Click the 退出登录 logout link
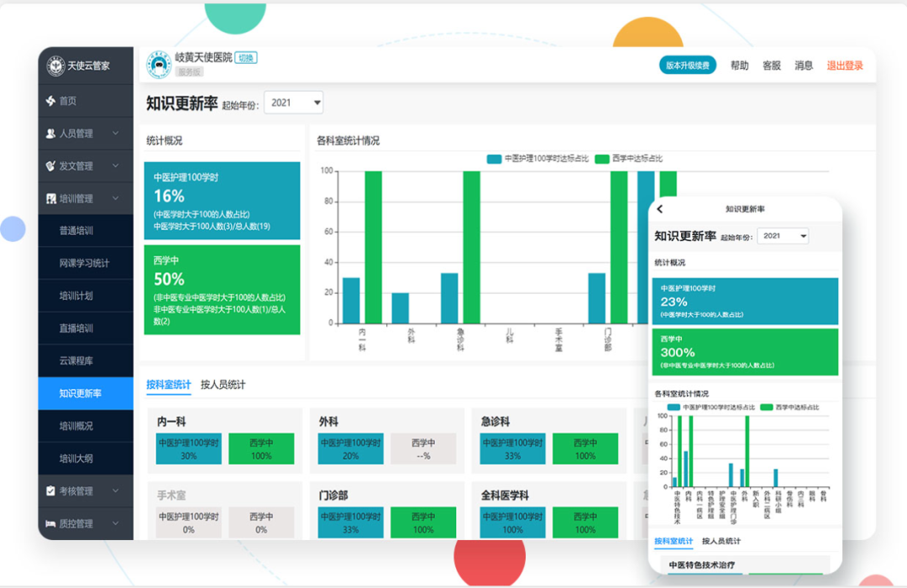907x588 pixels. [x=844, y=65]
